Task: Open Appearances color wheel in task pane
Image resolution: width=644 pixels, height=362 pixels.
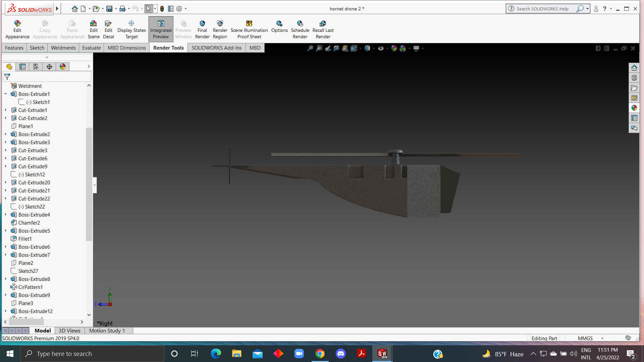Action: click(634, 108)
